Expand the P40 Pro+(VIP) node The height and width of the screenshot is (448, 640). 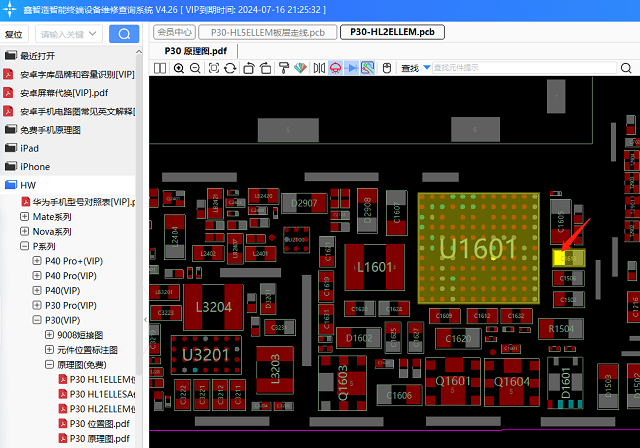pyautogui.click(x=37, y=261)
